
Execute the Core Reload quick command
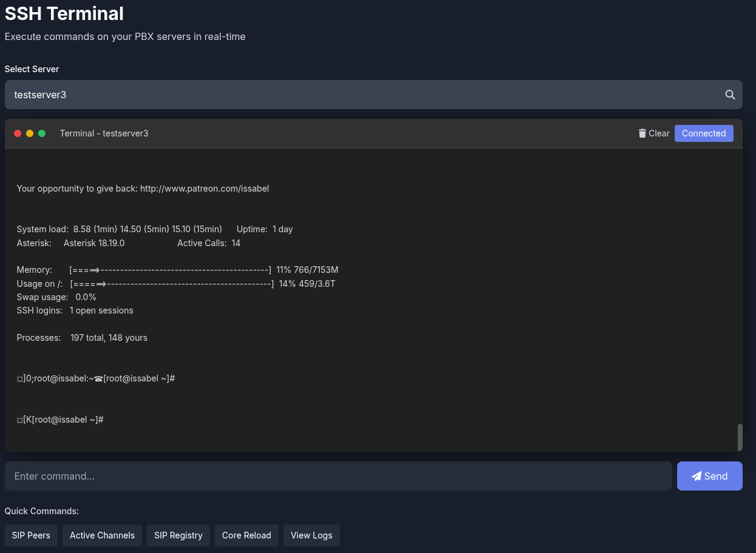[x=246, y=535]
